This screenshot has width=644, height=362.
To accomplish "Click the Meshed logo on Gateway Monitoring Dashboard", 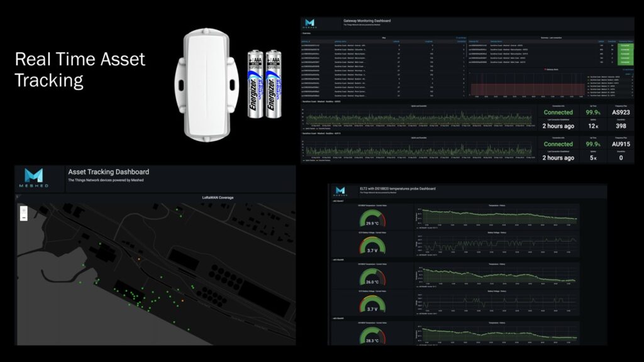I will coord(309,21).
